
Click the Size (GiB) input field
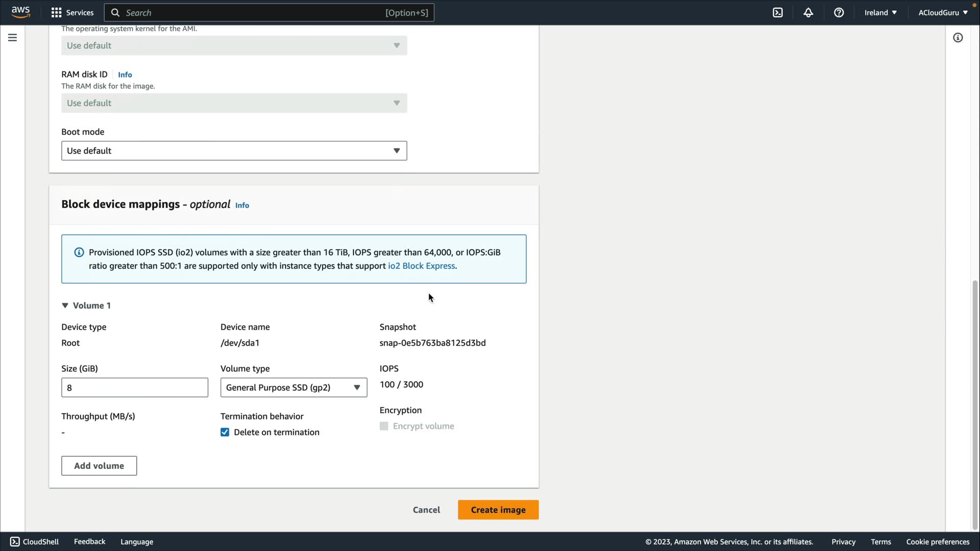point(134,388)
